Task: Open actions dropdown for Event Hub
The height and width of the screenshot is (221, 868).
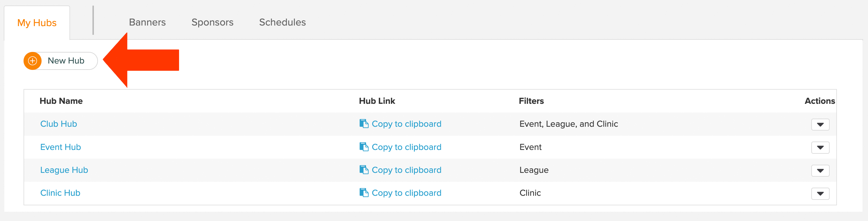Action: click(820, 147)
